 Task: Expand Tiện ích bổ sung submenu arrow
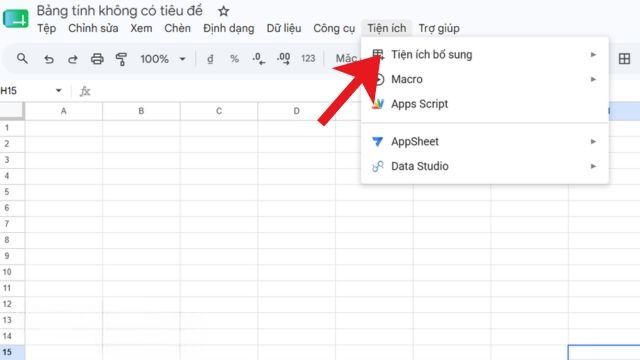(593, 55)
